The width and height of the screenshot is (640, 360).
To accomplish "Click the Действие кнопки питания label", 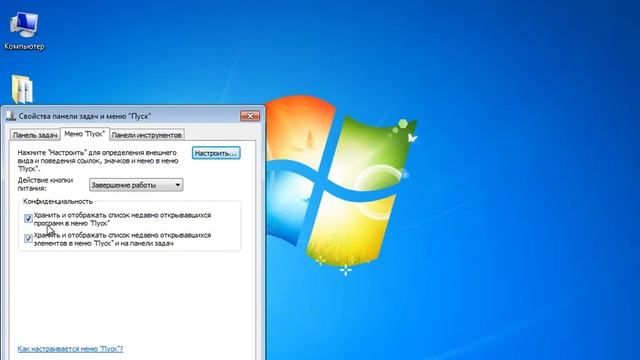I will [45, 184].
